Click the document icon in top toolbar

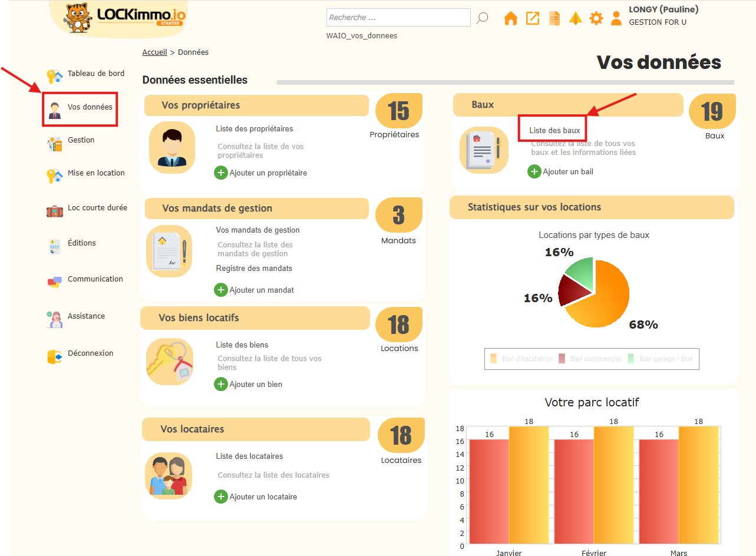[x=554, y=18]
